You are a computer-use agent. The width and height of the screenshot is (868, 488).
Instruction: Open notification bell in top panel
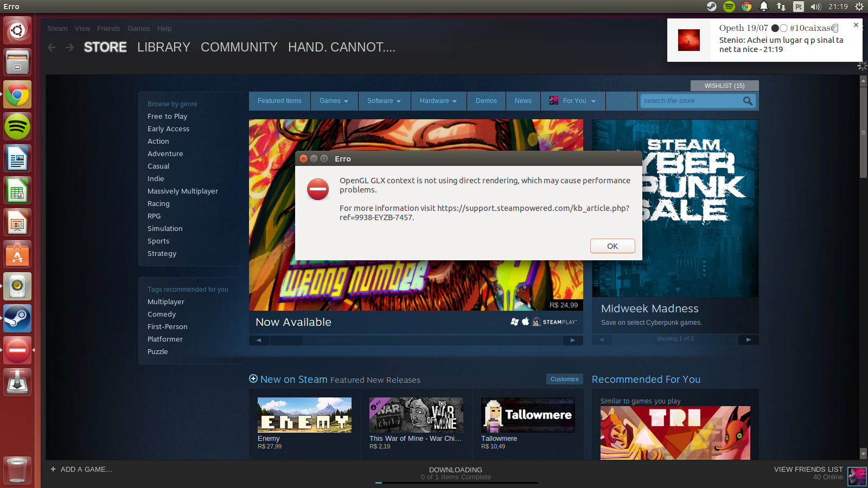[764, 7]
